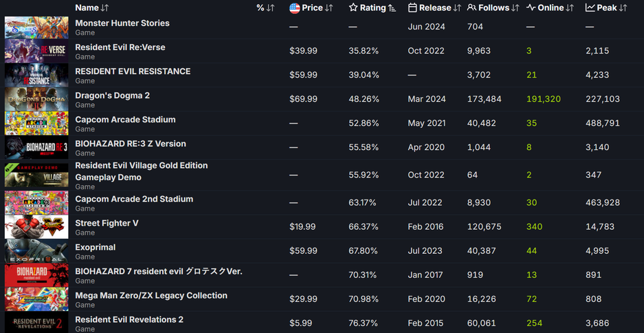644x333 pixels.
Task: Open Resident Evil Re:Verse game page
Action: 120,47
